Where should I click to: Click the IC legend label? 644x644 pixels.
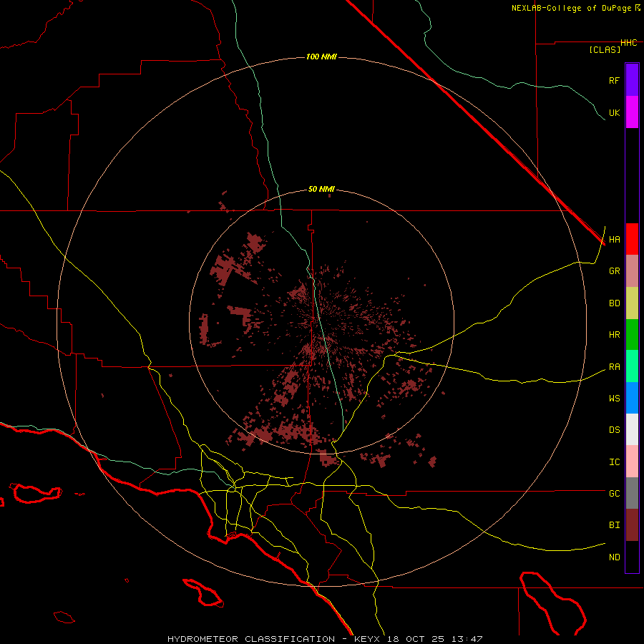pyautogui.click(x=614, y=462)
